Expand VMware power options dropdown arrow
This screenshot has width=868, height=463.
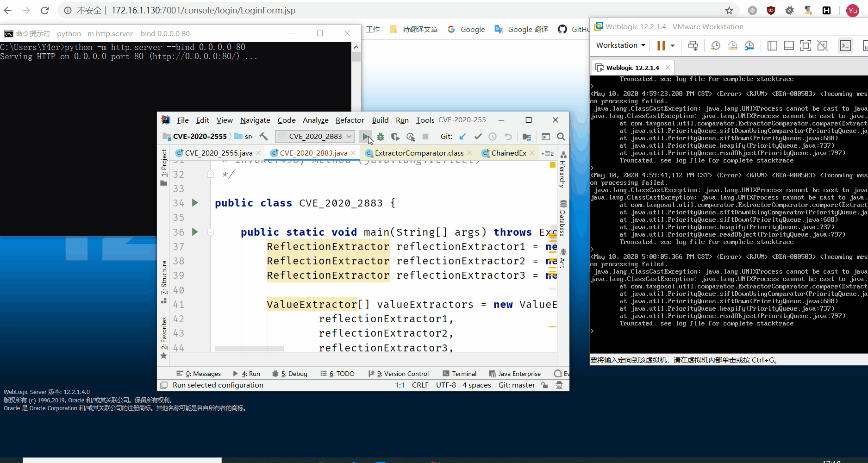click(673, 45)
